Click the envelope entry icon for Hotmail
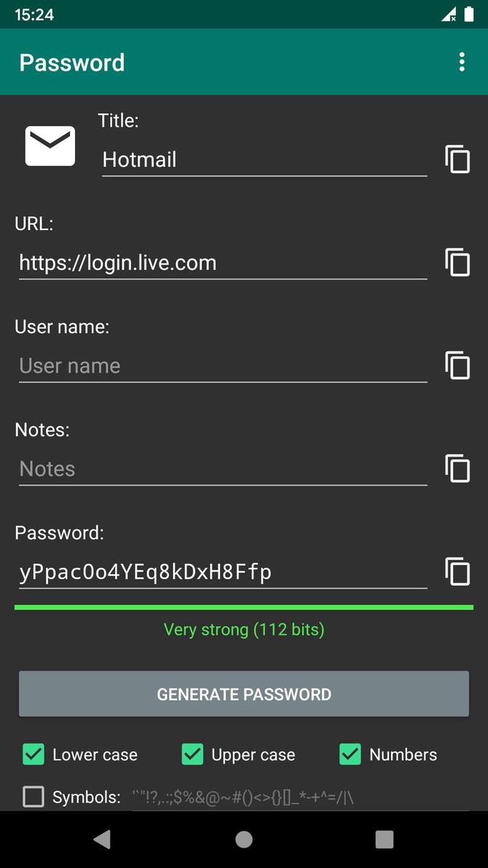This screenshot has height=868, width=488. 50,146
